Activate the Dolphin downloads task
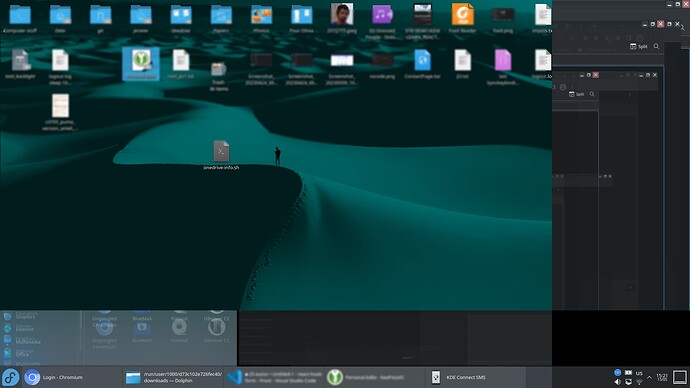 tap(174, 377)
